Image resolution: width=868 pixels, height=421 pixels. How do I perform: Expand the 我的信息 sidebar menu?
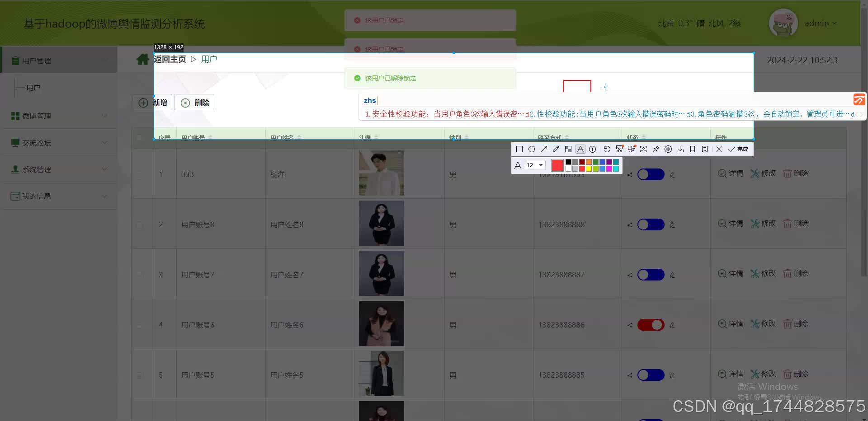(59, 196)
